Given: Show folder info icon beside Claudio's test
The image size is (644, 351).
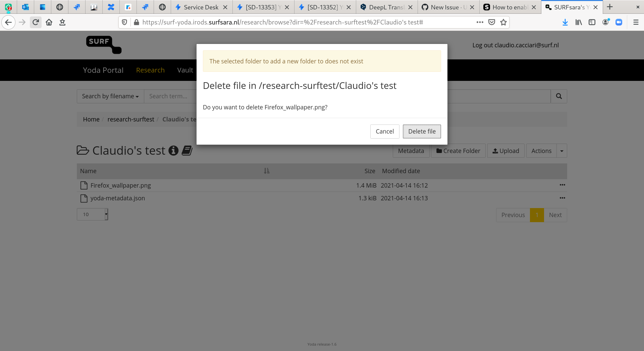Looking at the screenshot, I should pos(173,151).
